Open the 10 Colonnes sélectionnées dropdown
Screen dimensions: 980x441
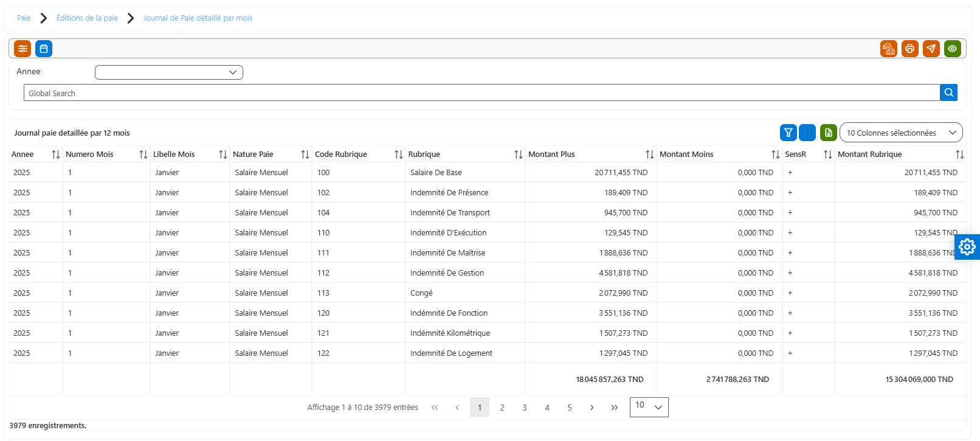coord(901,133)
